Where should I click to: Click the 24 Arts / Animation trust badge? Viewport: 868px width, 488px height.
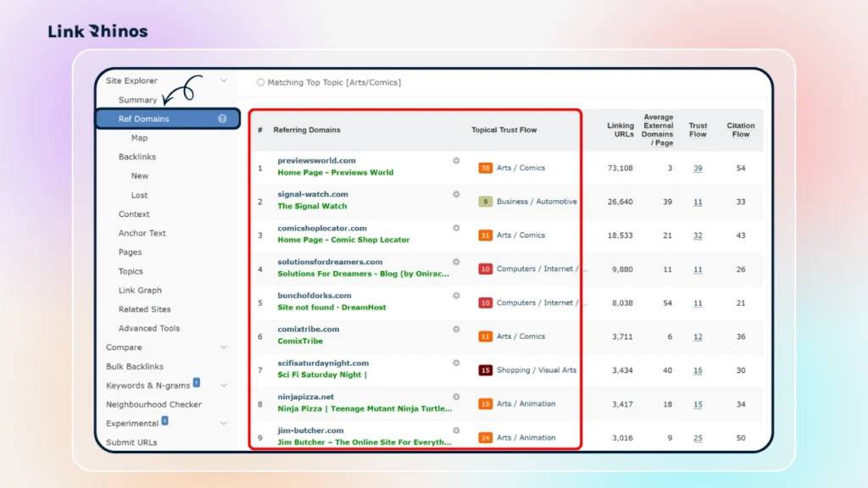click(x=485, y=438)
